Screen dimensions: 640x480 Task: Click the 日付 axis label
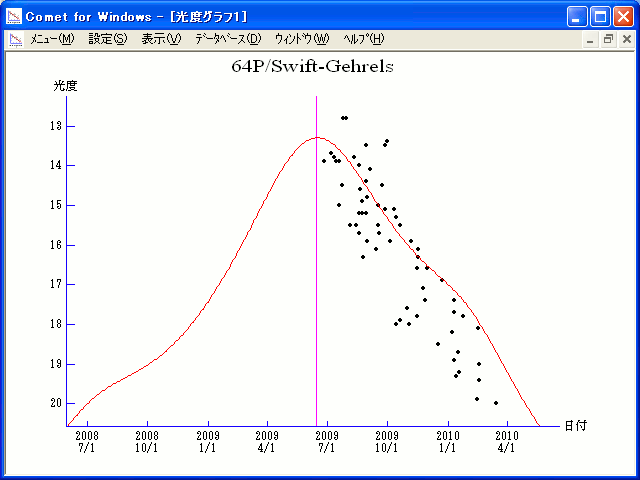pos(576,426)
